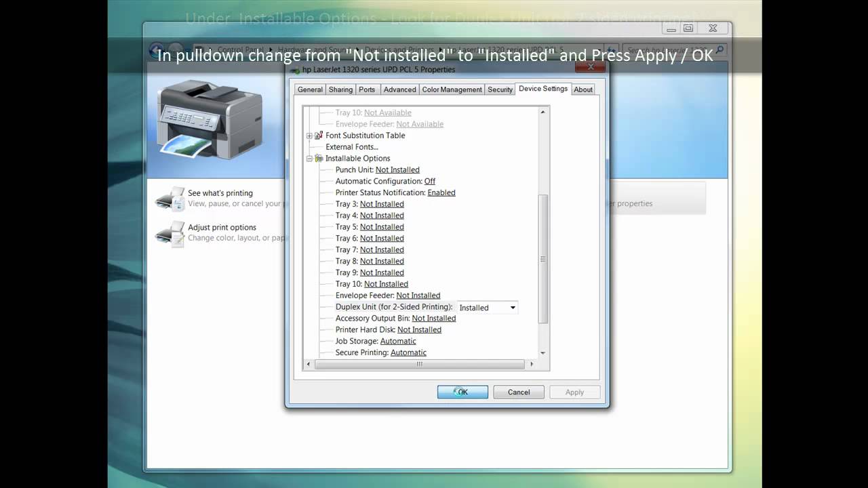This screenshot has height=488, width=868.
Task: Click the printer icon in Properties title bar
Action: 294,70
